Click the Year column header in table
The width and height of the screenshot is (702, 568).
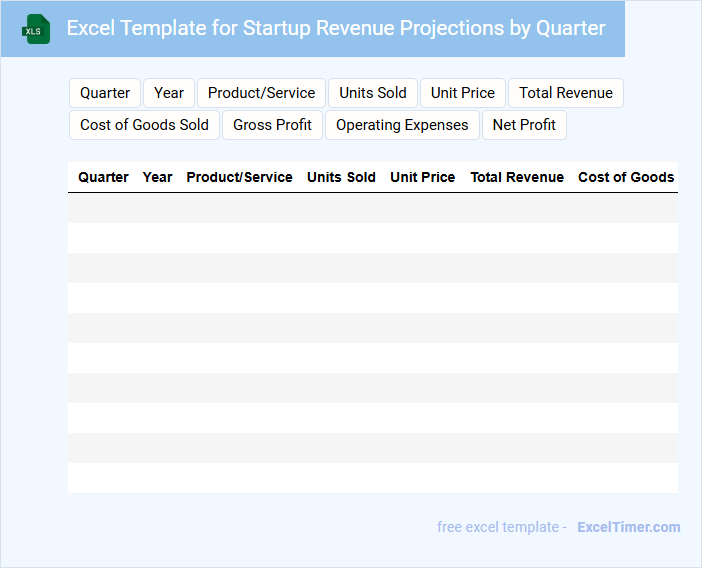coord(158,177)
